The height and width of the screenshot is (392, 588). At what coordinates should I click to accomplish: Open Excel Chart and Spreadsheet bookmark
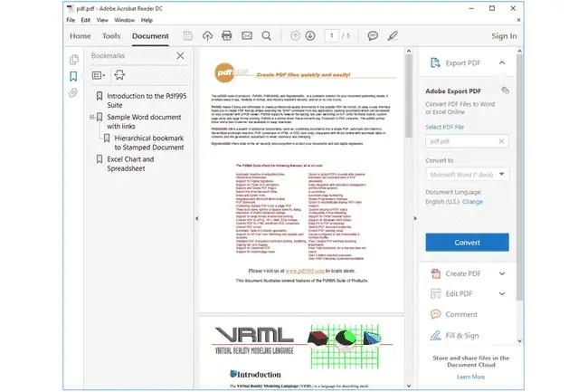pos(130,164)
